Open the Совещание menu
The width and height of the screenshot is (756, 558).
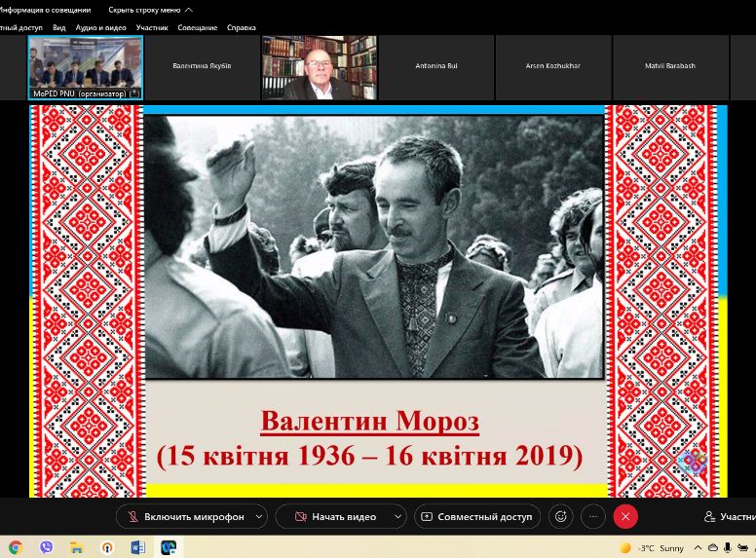pyautogui.click(x=198, y=27)
